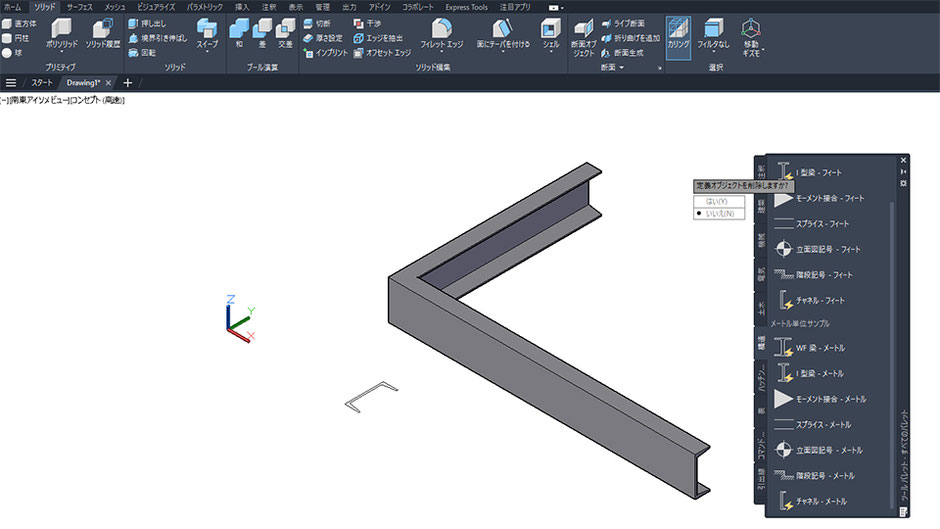Image resolution: width=940 pixels, height=529 pixels.
Task: Open the file tab hamburger menu
Action: pos(11,83)
